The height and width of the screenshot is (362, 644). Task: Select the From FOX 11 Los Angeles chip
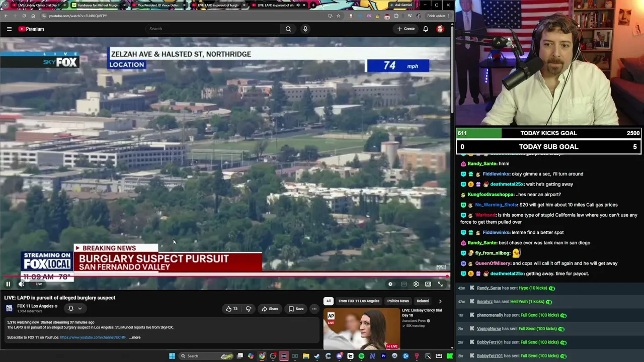click(x=359, y=301)
